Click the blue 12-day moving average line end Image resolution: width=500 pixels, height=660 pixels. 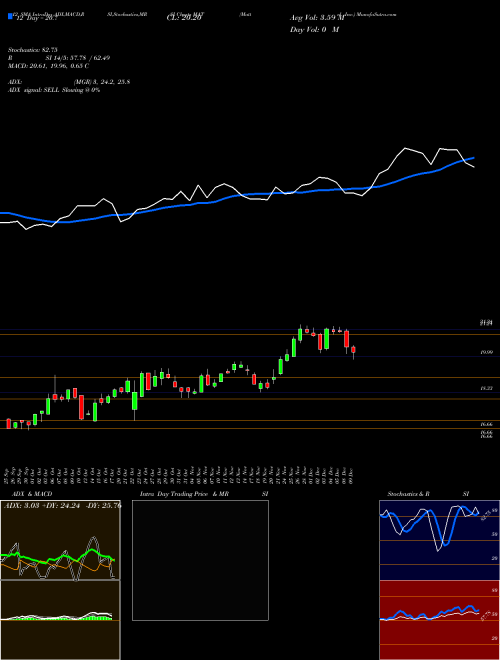473,158
